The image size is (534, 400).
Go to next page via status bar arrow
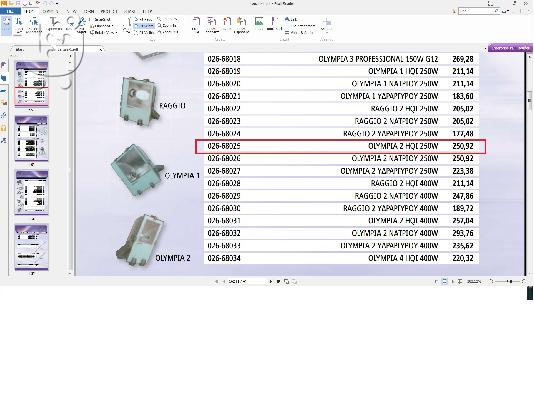(271, 282)
